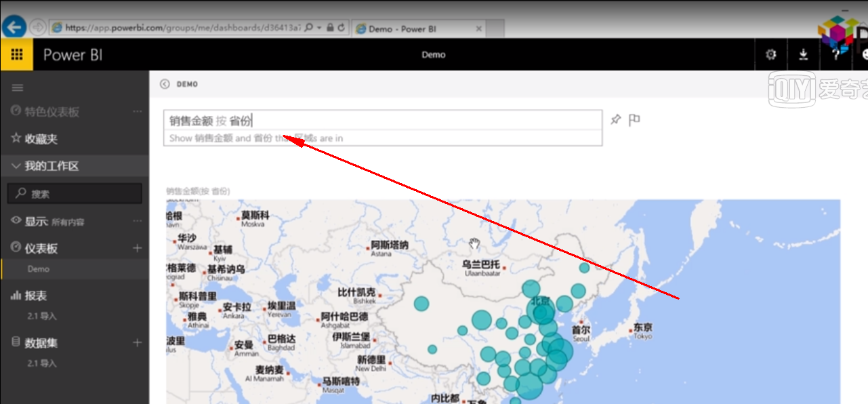
Task: Open the 2.1 导入 dataset
Action: coord(42,363)
